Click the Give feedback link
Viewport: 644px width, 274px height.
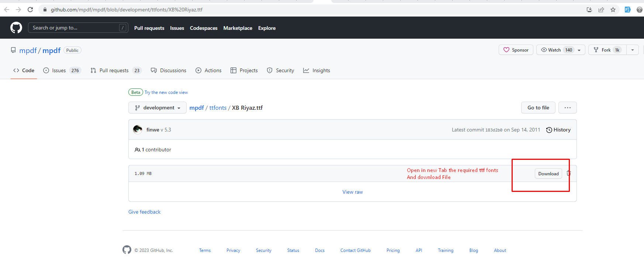pos(145,212)
